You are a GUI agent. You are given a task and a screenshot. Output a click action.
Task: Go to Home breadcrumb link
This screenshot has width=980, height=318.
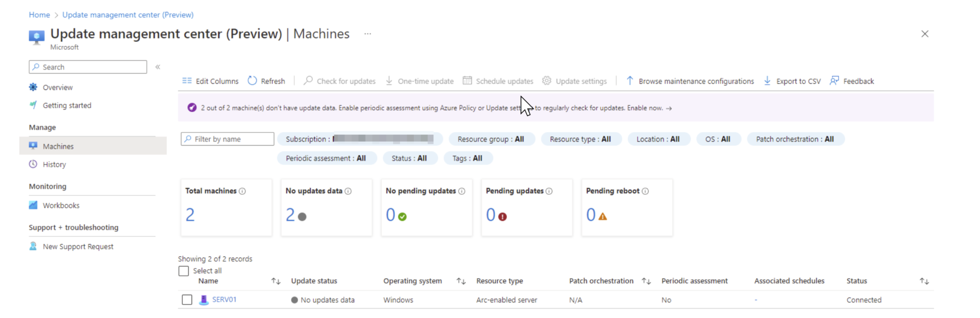(x=39, y=15)
